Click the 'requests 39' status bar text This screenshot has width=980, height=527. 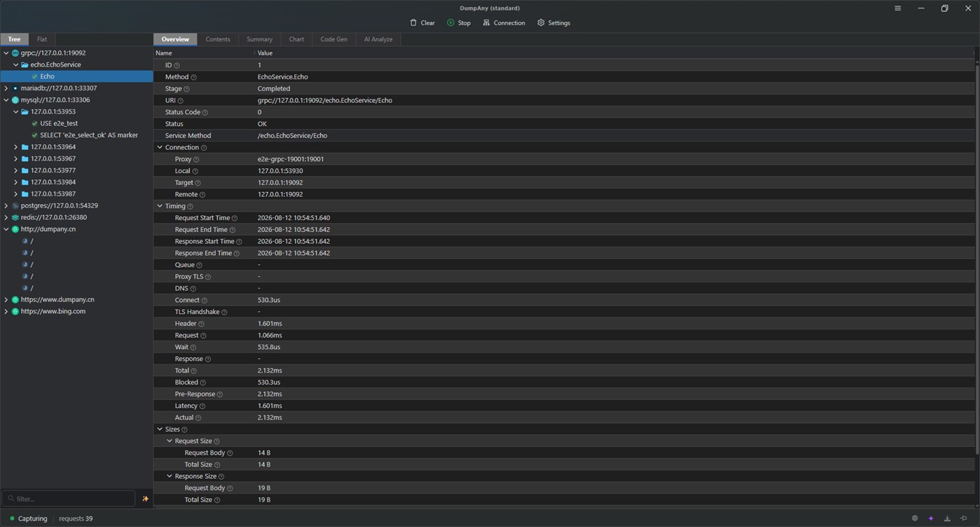76,519
